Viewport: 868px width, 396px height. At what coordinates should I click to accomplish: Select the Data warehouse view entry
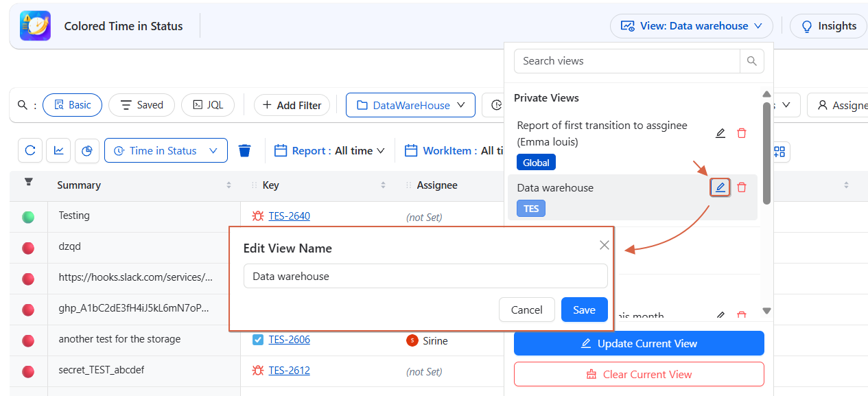pos(632,197)
